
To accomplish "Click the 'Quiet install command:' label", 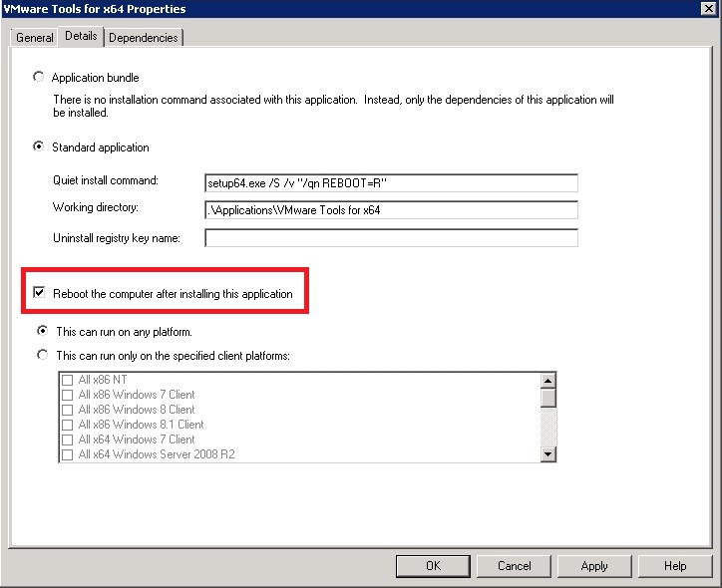I will click(106, 180).
